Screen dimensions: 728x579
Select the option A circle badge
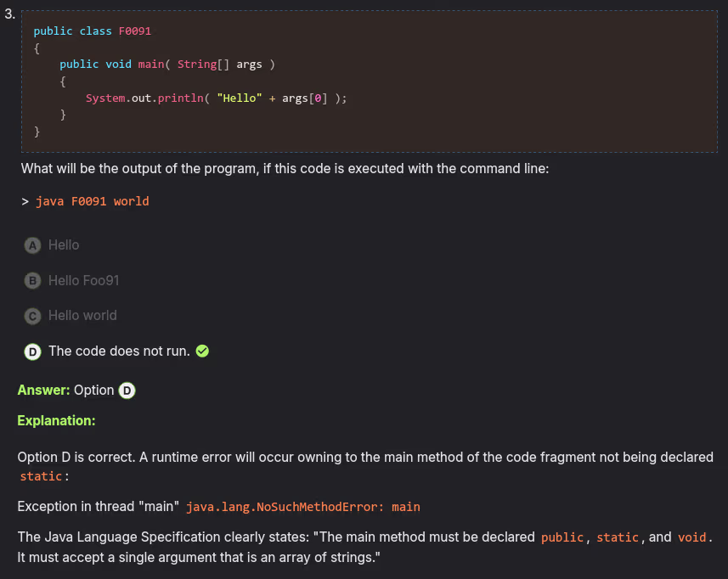coord(32,245)
